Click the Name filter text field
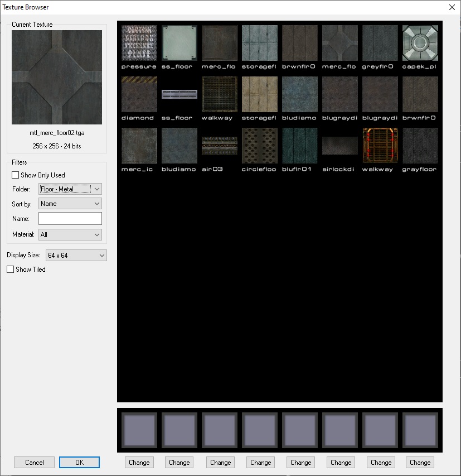Screen dimensions: 461x476 [70, 219]
